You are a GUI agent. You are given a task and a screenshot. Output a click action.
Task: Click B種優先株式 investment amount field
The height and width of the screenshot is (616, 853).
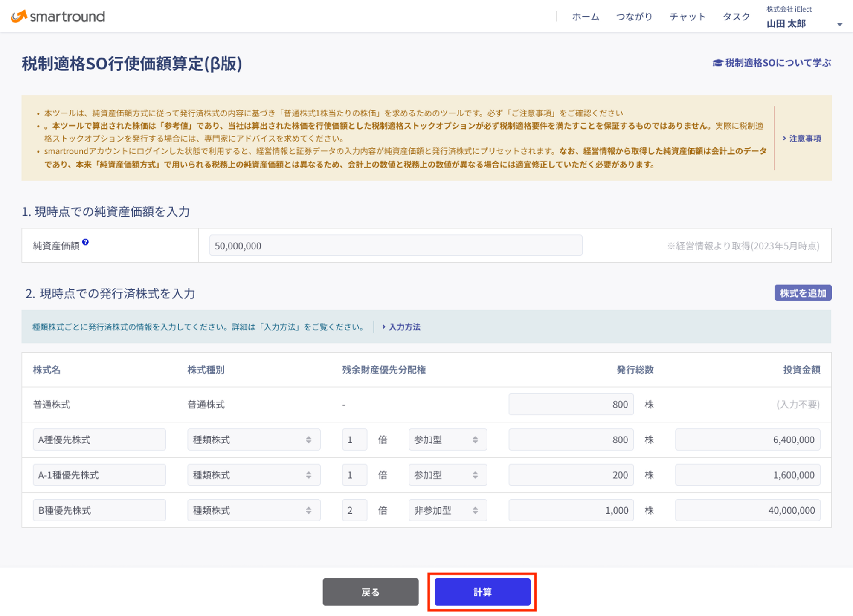(747, 510)
